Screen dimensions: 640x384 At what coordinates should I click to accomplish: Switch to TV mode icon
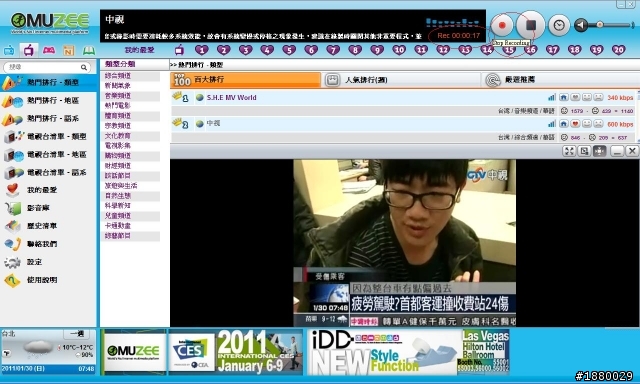(x=29, y=51)
